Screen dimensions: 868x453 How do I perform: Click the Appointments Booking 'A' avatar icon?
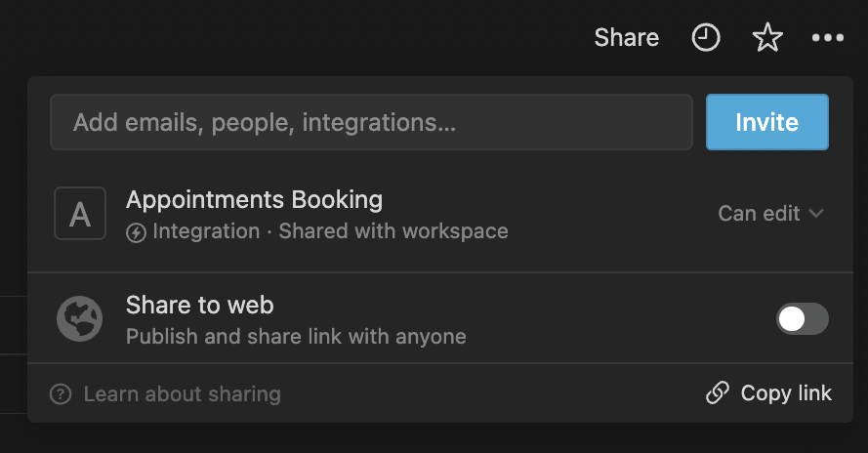click(80, 213)
